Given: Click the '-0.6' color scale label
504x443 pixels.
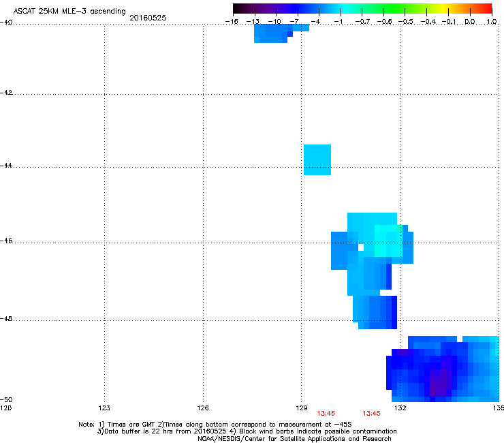Looking at the screenshot, I should click(384, 22).
